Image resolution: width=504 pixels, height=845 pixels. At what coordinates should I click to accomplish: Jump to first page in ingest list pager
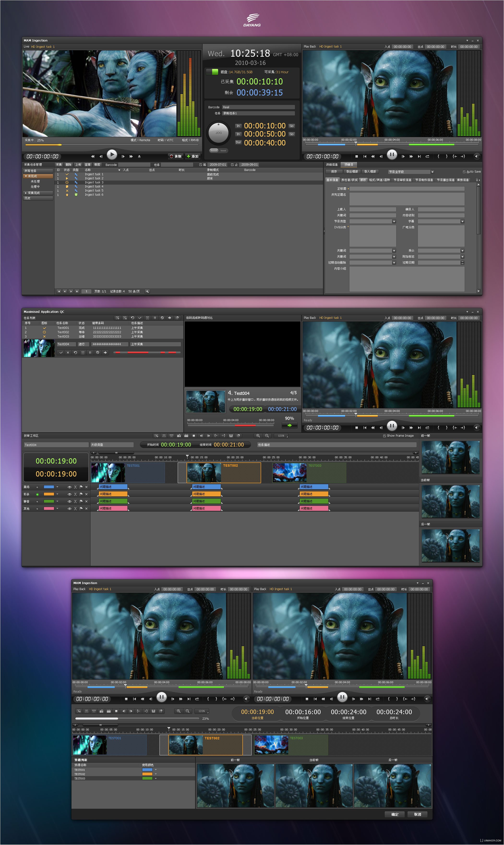59,291
